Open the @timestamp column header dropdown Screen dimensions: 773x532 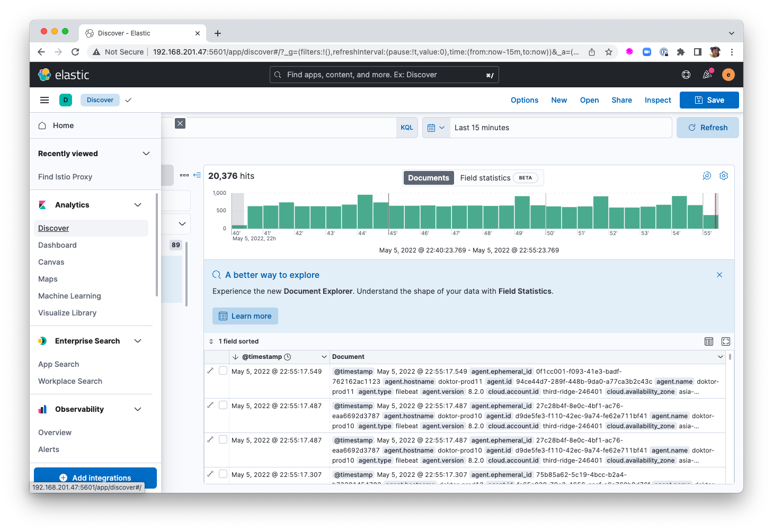tap(324, 357)
